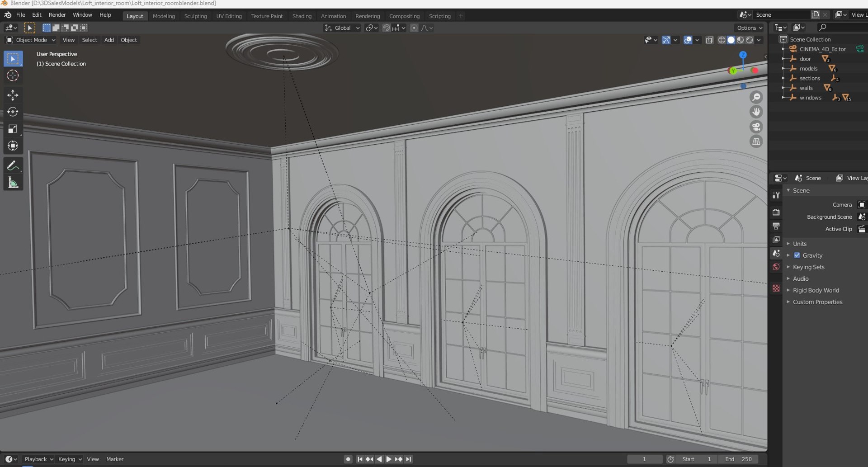
Task: Expand the Units panel
Action: [799, 244]
